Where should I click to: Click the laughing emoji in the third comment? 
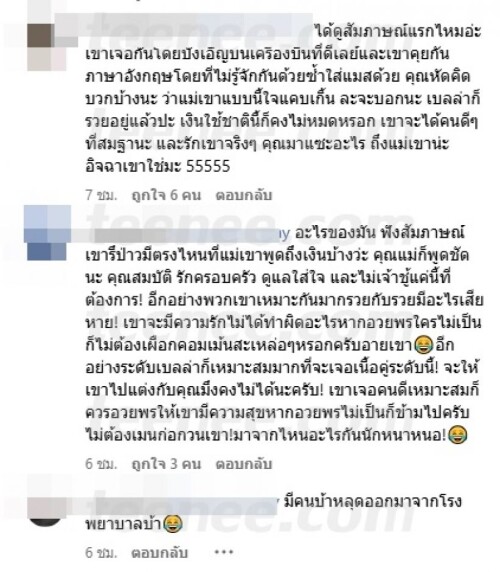[x=172, y=524]
